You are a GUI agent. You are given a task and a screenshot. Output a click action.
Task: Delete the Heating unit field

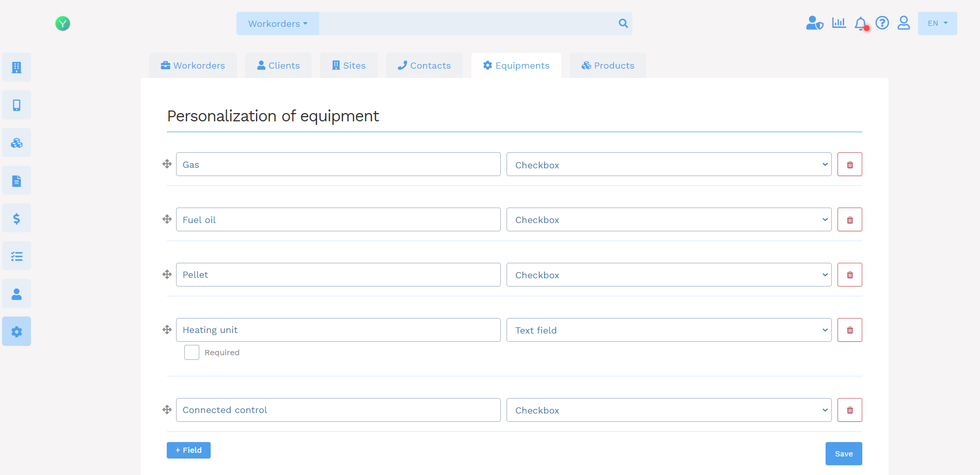(850, 330)
